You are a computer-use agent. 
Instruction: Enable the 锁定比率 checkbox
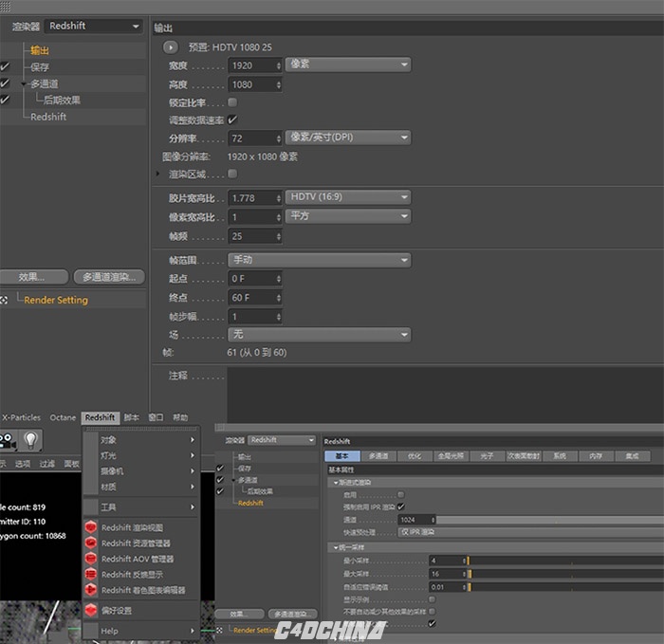coord(232,102)
